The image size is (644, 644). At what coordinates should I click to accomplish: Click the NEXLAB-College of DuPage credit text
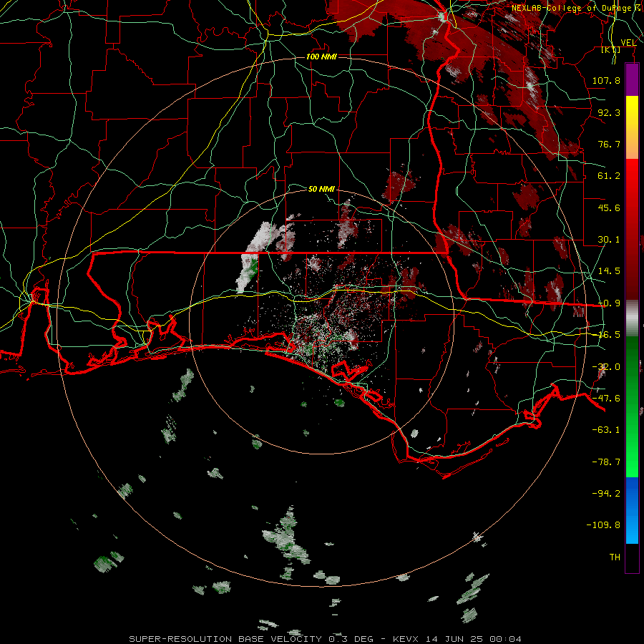576,8
